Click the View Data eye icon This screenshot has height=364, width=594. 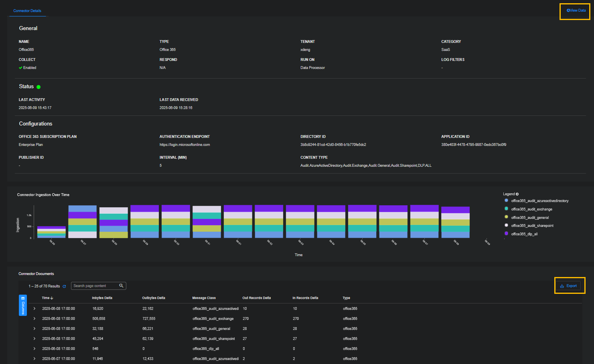[x=568, y=10]
